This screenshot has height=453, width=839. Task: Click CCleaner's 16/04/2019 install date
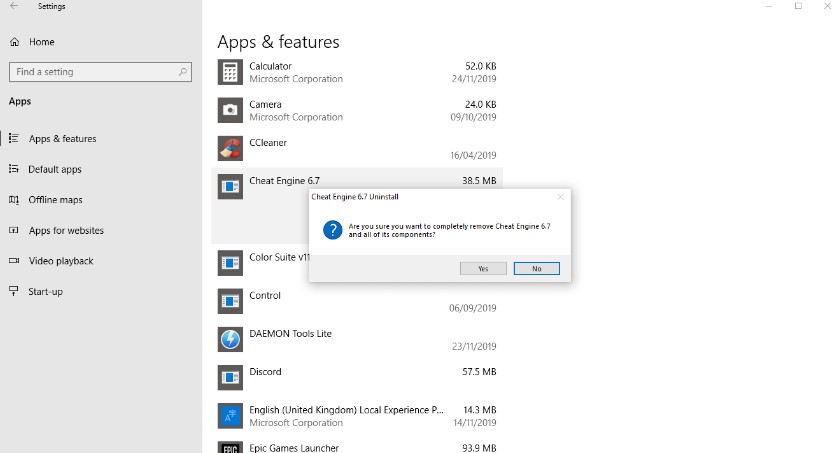click(x=473, y=156)
